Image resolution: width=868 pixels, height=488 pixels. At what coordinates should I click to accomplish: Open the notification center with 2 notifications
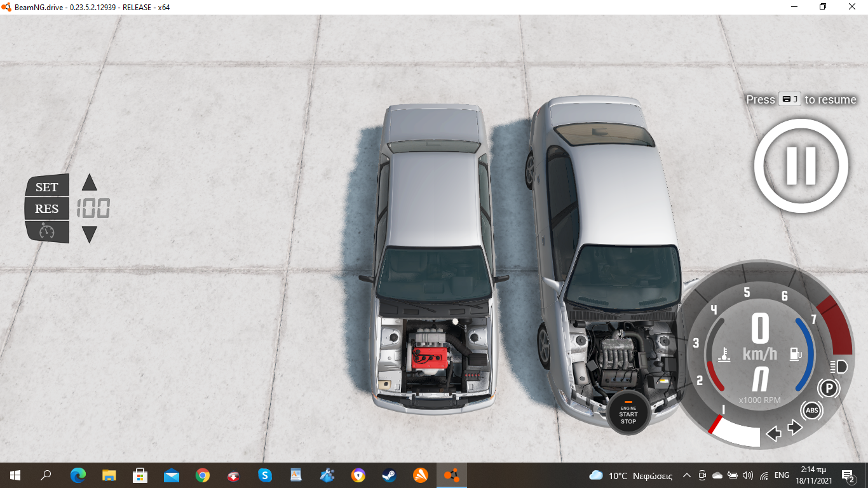coord(848,475)
